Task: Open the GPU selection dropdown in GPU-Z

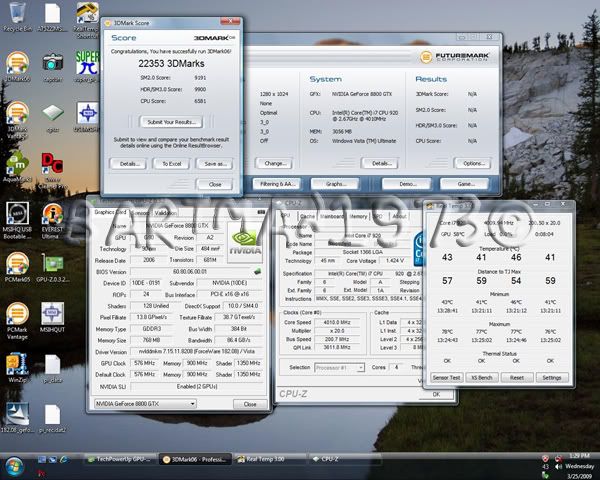Action: [x=178, y=403]
